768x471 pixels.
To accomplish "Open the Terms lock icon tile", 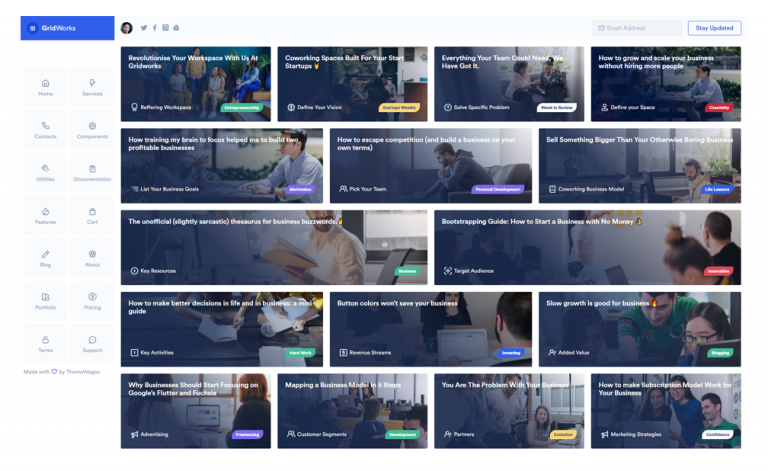I will [45, 343].
